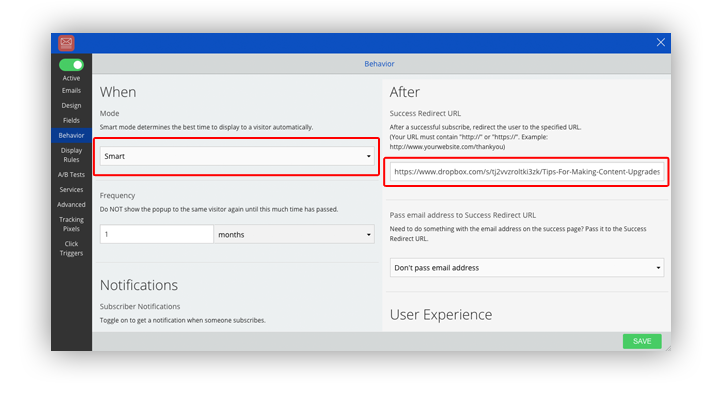The width and height of the screenshot is (720, 396).
Task: Click the Subscriber Notifications label
Action: 140,306
